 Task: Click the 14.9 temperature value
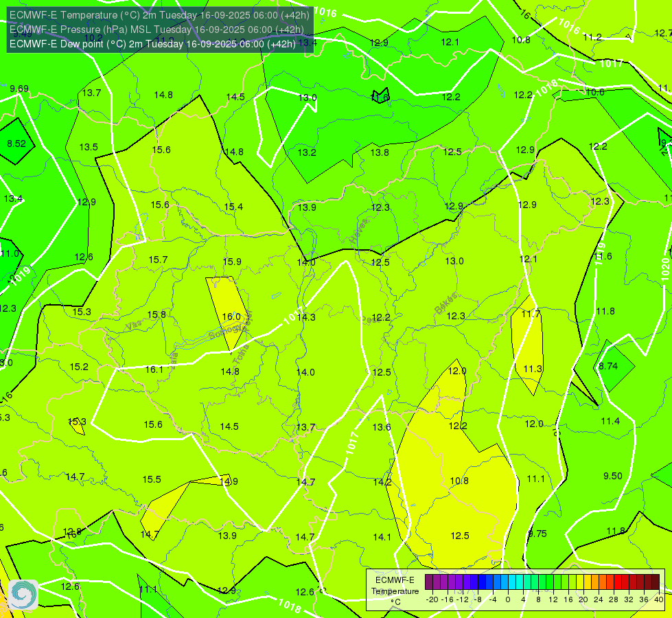(x=229, y=481)
